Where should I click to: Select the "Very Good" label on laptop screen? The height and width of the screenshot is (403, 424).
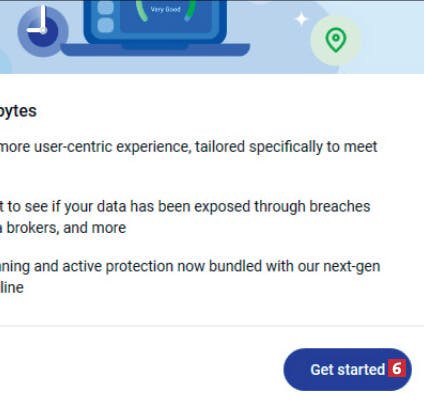[x=165, y=9]
